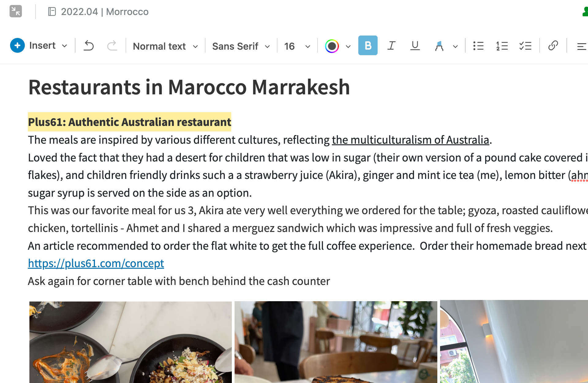Insert a numbered list
This screenshot has height=383, width=588.
pyautogui.click(x=502, y=46)
